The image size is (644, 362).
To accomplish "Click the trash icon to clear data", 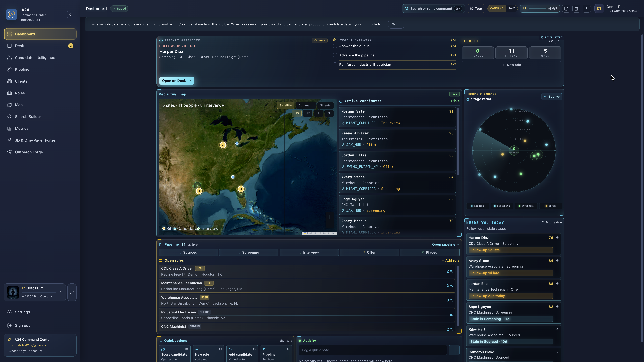I will tap(577, 9).
